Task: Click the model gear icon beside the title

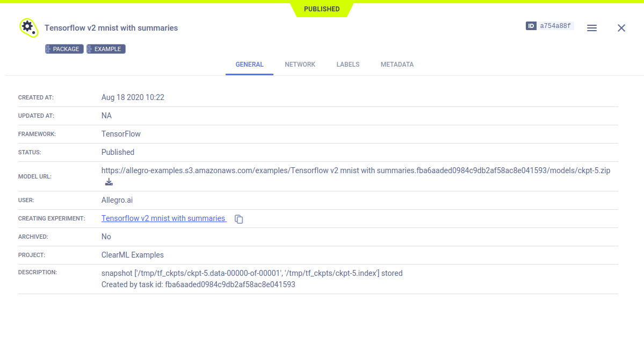Action: 27,27
